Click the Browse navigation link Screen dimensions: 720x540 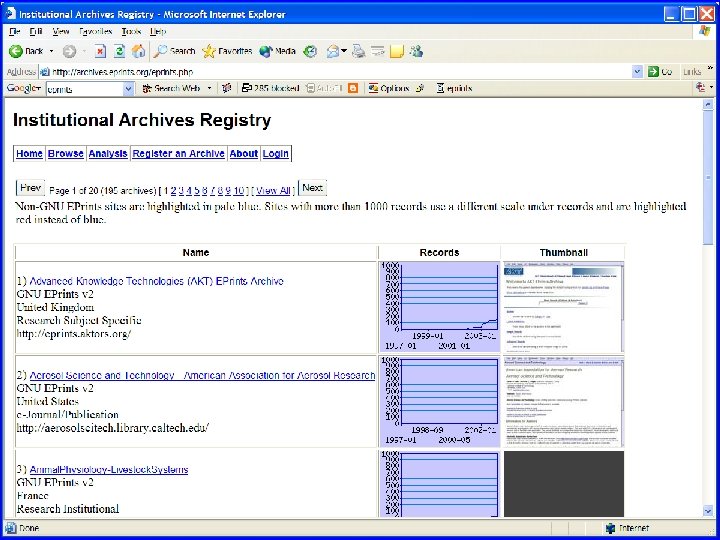coord(66,154)
